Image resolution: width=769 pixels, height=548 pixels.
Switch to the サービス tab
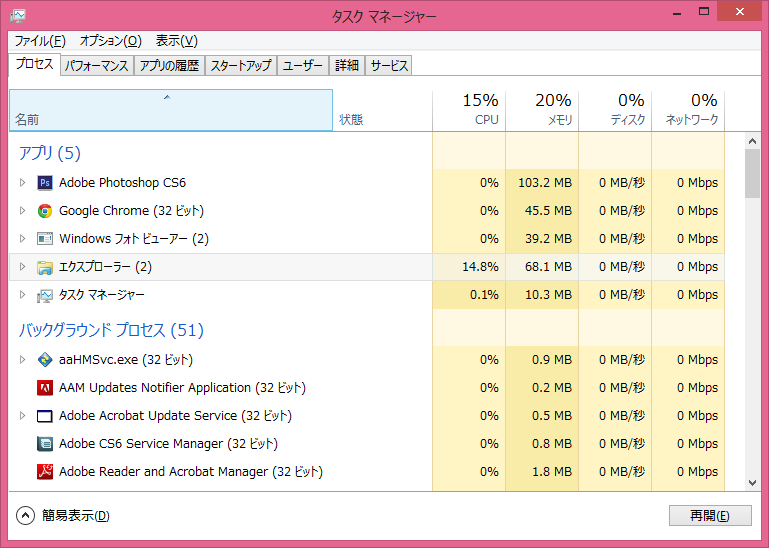click(x=389, y=66)
